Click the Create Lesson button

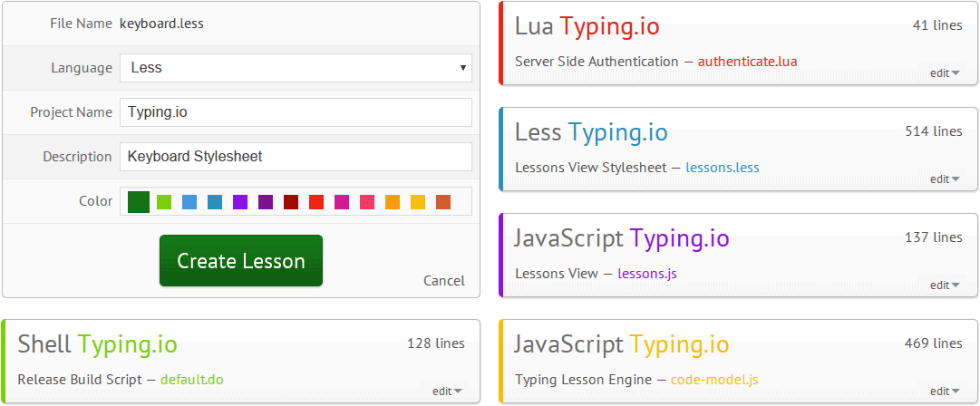(241, 260)
